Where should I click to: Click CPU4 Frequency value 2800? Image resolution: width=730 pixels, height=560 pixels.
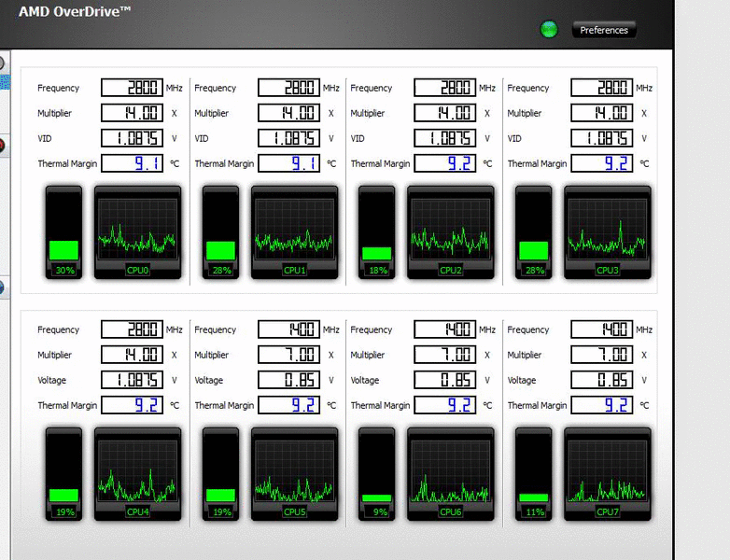(133, 329)
